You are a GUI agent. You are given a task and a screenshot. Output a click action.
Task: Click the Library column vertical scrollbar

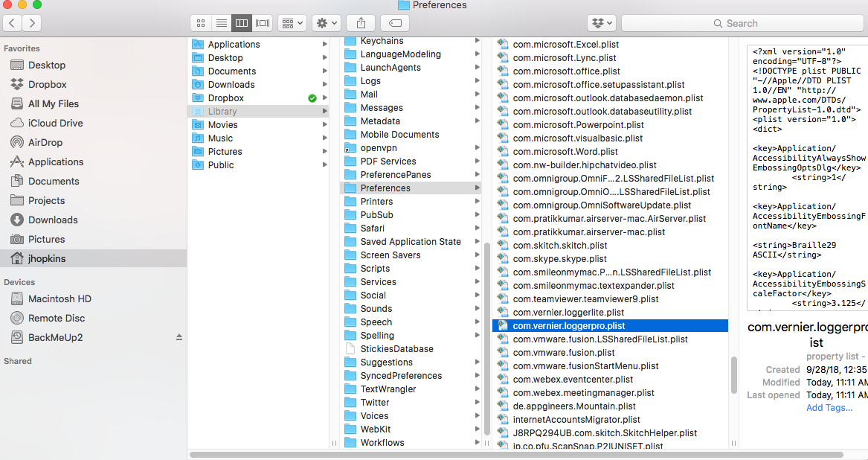coord(487,338)
